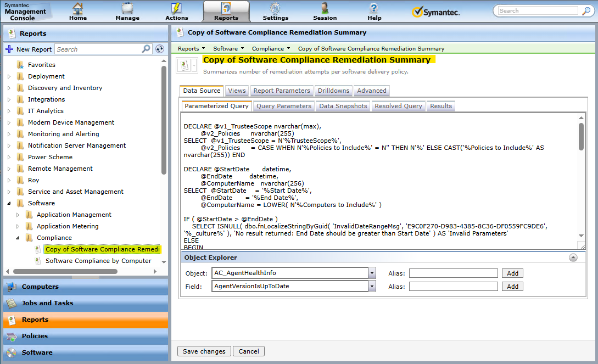The image size is (598, 364).
Task: Expand the Deployment folder in tree
Action: 9,76
